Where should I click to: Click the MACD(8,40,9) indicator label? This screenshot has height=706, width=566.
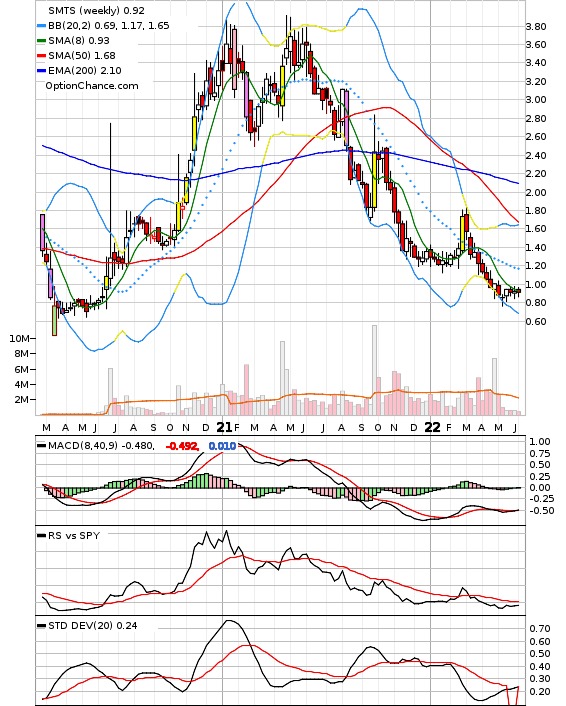point(83,446)
